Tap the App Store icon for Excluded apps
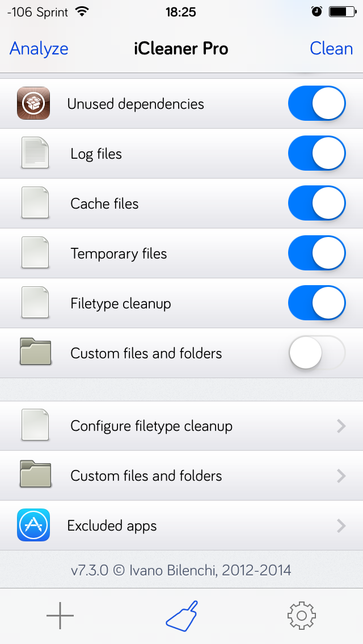Image resolution: width=363 pixels, height=644 pixels. pyautogui.click(x=33, y=525)
